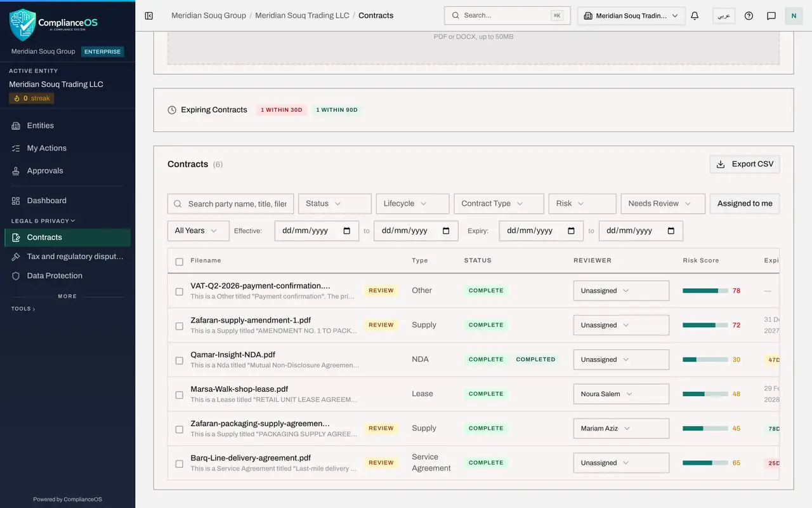The image size is (812, 508).
Task: Open user avatar N menu
Action: tap(794, 15)
